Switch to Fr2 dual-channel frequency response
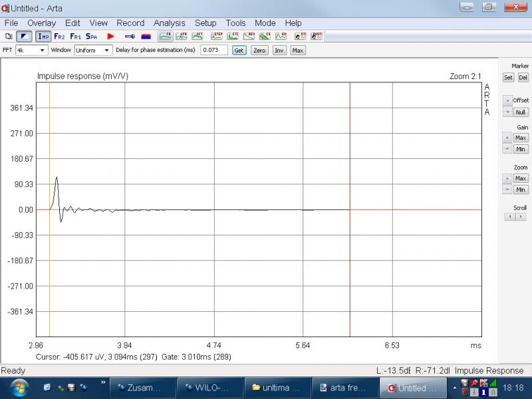This screenshot has width=532, height=399. pyautogui.click(x=60, y=36)
